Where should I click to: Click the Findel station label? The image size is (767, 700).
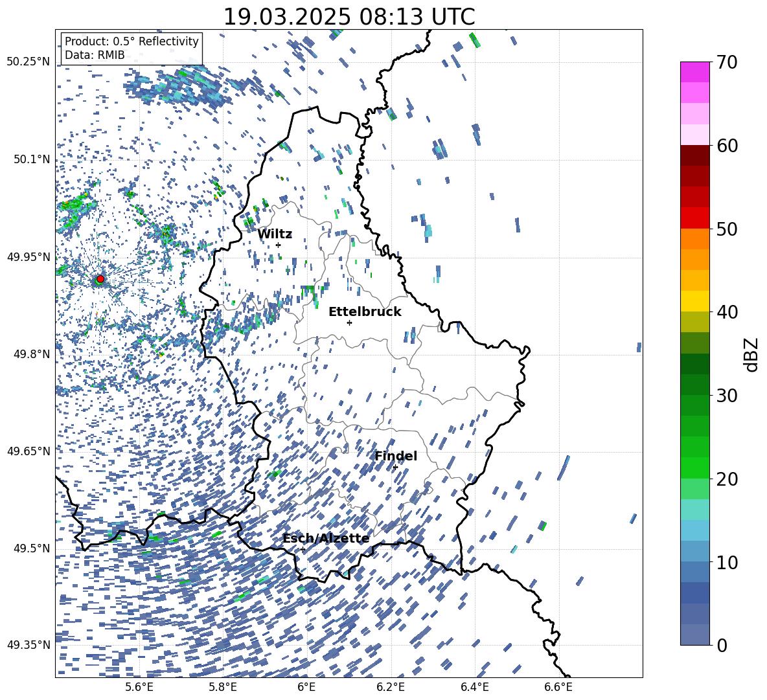396,456
